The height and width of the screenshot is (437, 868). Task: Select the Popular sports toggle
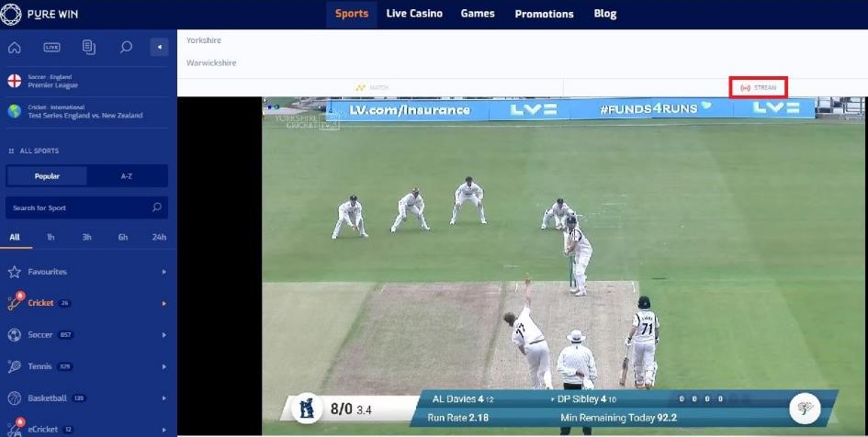pyautogui.click(x=47, y=175)
